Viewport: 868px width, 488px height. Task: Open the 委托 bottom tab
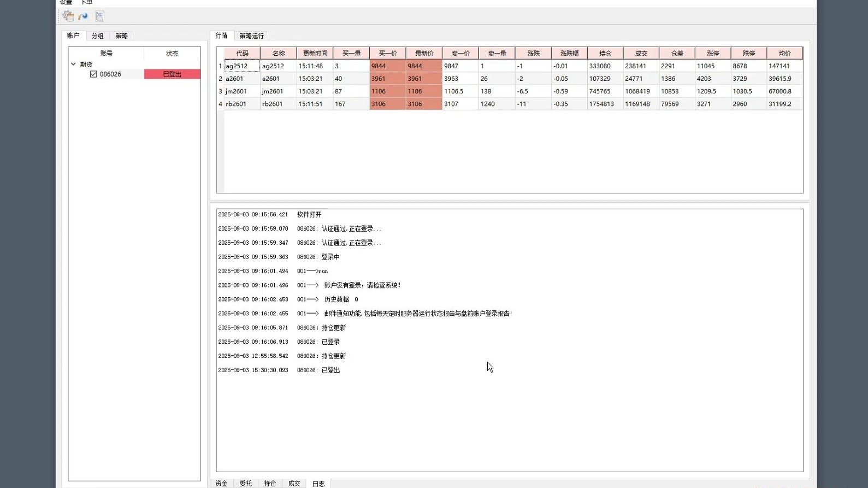tap(245, 484)
